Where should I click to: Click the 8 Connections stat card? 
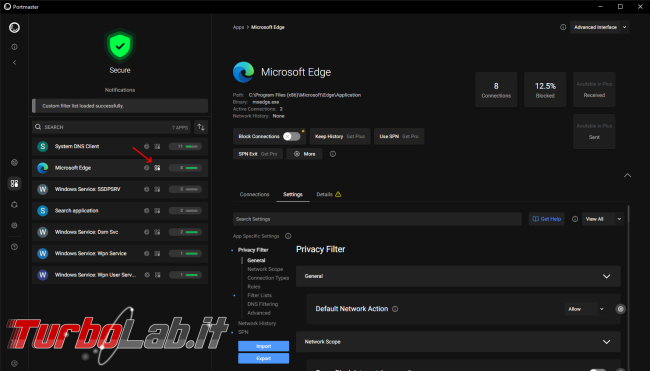(x=496, y=90)
